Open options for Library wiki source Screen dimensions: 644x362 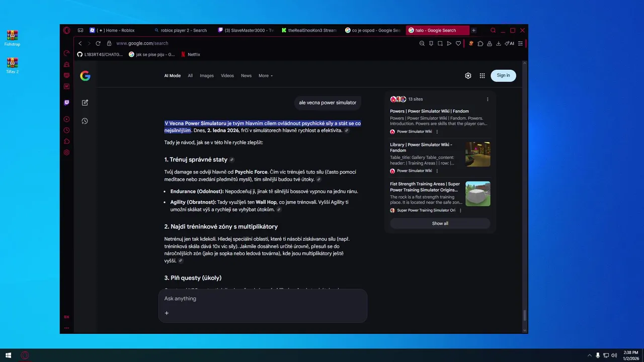pyautogui.click(x=437, y=171)
